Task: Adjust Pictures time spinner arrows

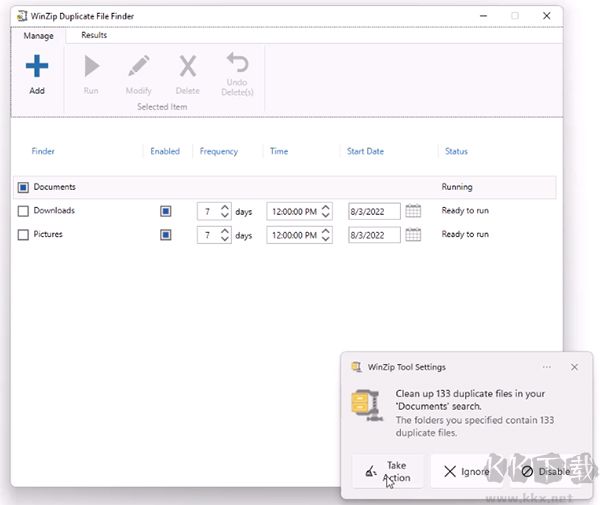Action: 325,235
